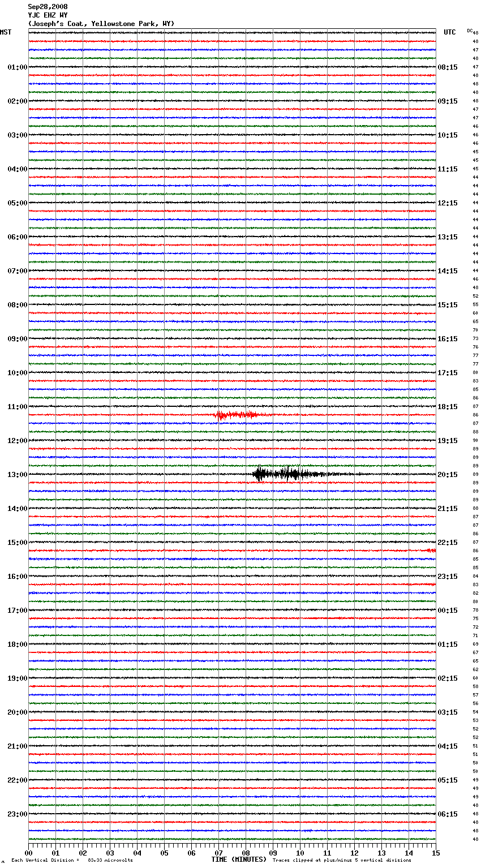Screen dimensions: 481x868
Task: Click the Joseph's Coat, Yellowstone Park location title
Action: (101, 24)
